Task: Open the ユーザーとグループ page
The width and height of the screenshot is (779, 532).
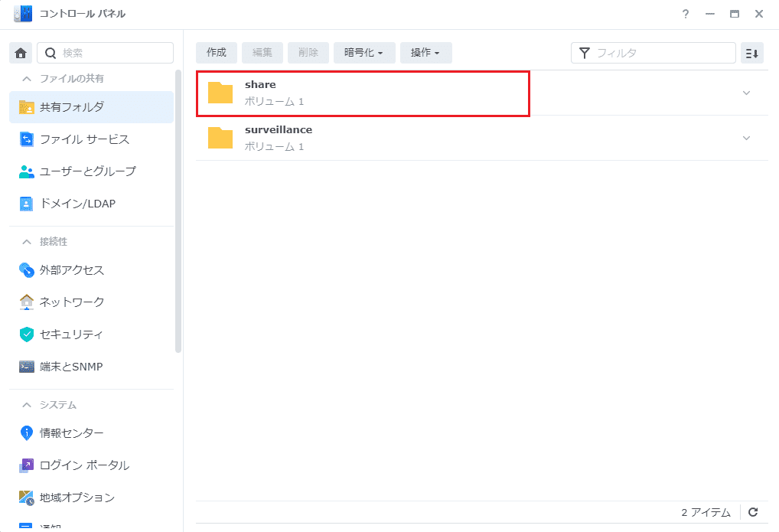Action: click(91, 171)
